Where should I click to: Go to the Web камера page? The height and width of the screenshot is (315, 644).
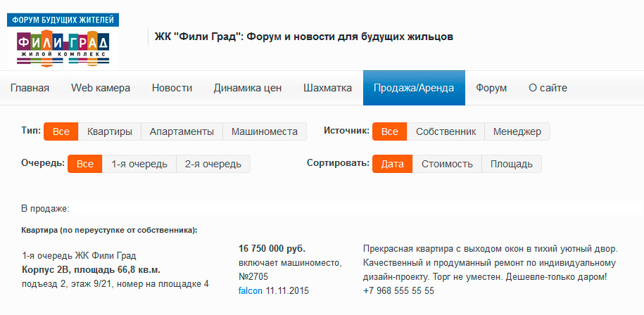(101, 88)
